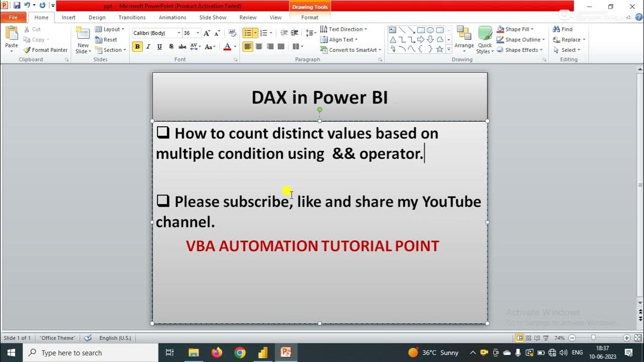
Task: Toggle Bold formatting
Action: pyautogui.click(x=137, y=47)
